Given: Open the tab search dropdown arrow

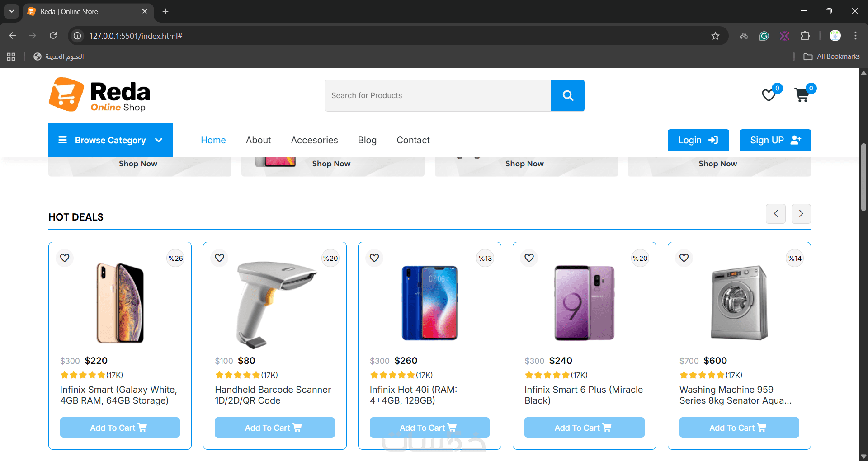Looking at the screenshot, I should click(12, 11).
